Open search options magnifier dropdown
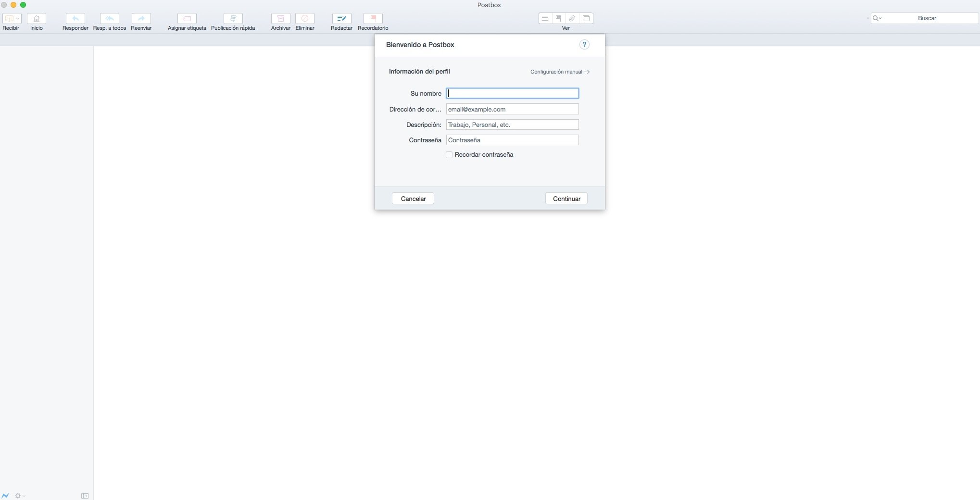This screenshot has width=980, height=500. [x=877, y=18]
